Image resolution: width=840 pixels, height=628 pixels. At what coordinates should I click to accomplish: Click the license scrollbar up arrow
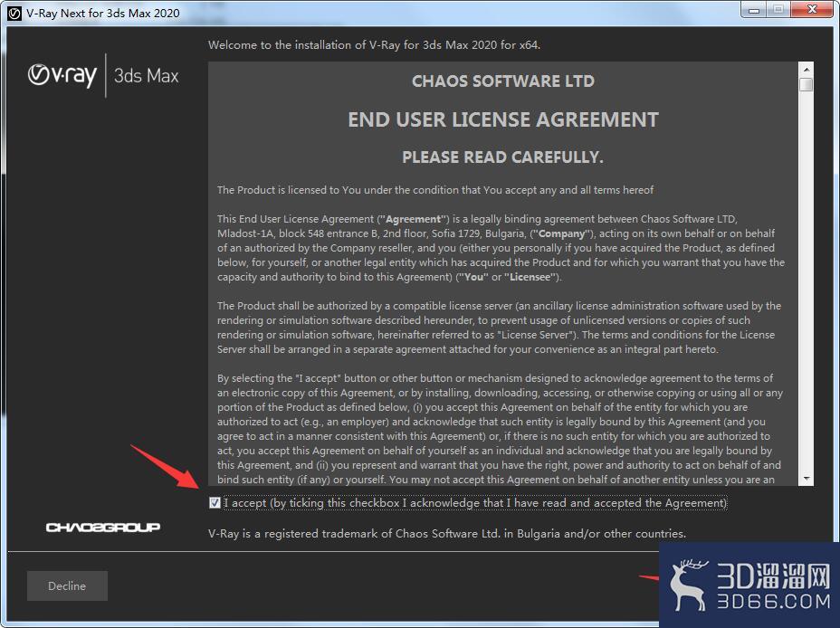(806, 69)
